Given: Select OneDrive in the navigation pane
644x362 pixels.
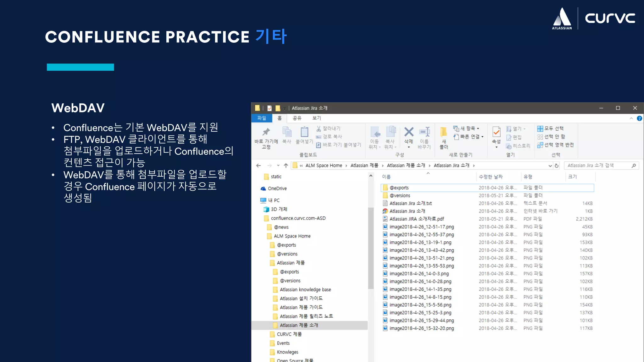Looking at the screenshot, I should click(x=274, y=189).
